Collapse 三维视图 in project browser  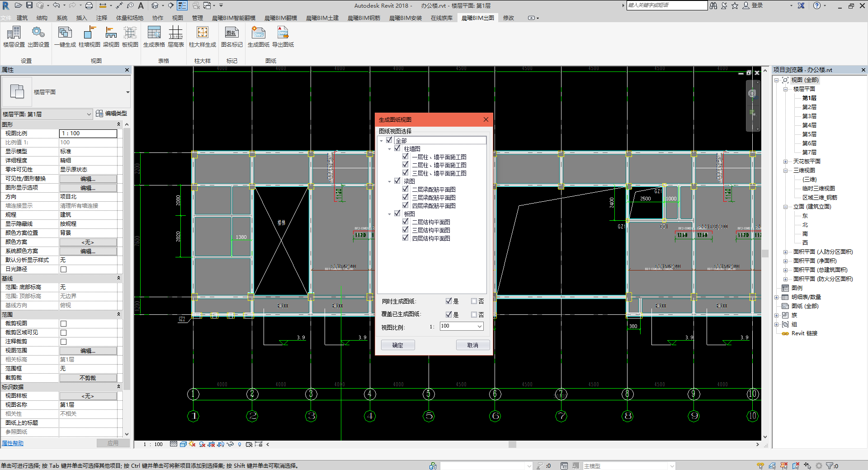pyautogui.click(x=785, y=171)
